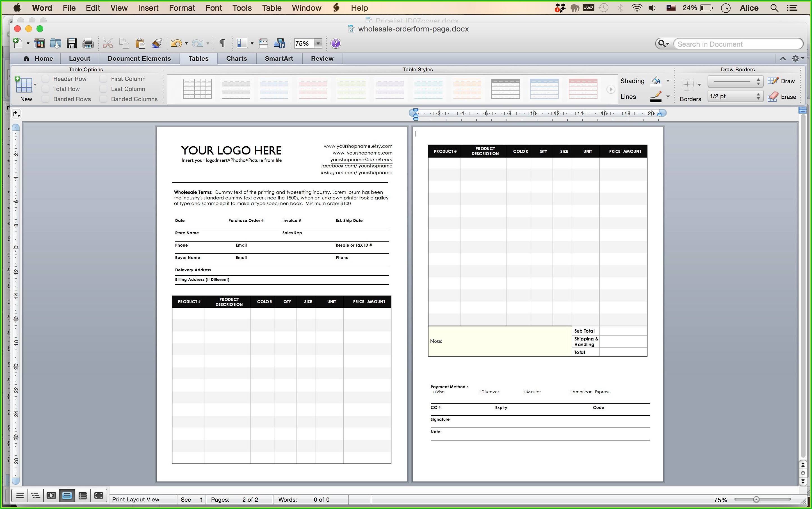Viewport: 812px width, 509px height.
Task: Click the Undo arrow icon
Action: [176, 44]
